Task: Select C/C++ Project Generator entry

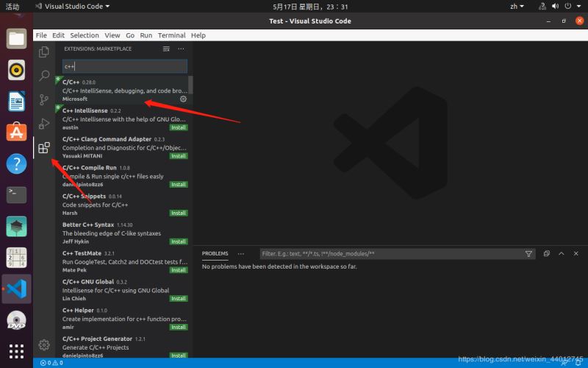Action: (x=124, y=347)
